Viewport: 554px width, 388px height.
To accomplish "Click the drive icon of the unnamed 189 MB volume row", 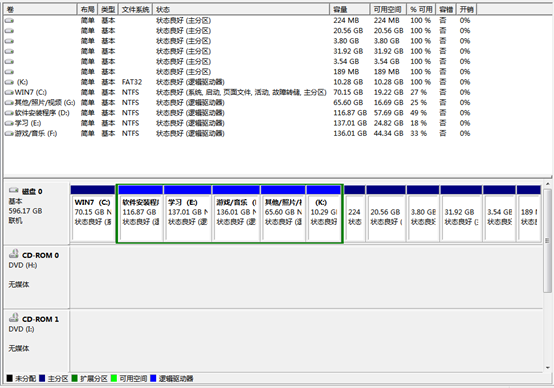I will coord(9,72).
